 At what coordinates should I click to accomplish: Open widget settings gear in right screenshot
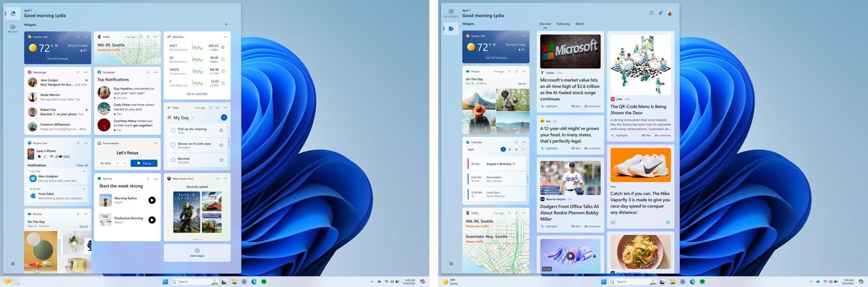[451, 264]
